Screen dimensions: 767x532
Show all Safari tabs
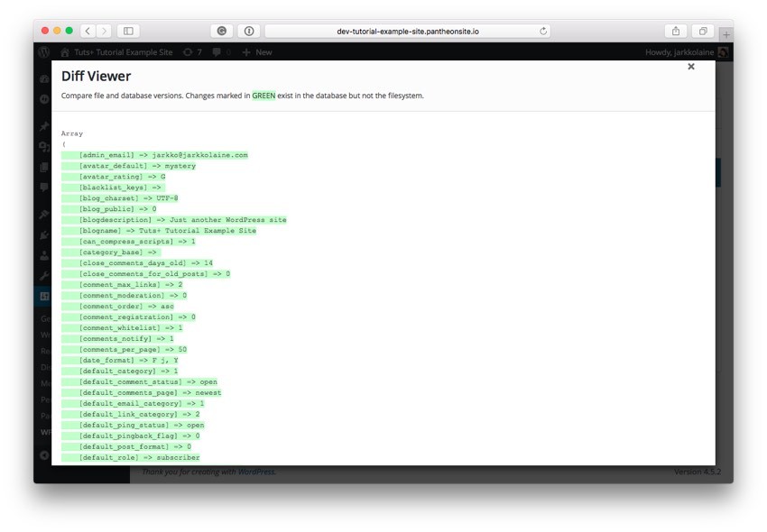click(703, 31)
